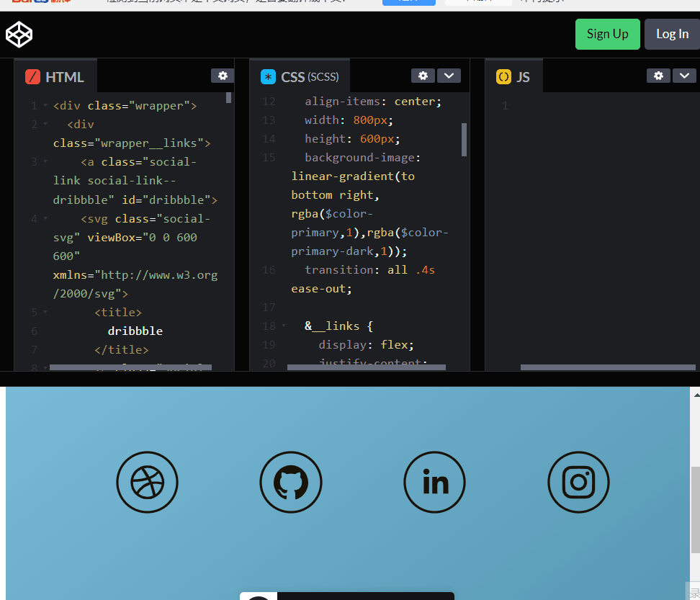Click the preview pane vertical scrollbar thumb
700x600 pixels.
(696, 509)
